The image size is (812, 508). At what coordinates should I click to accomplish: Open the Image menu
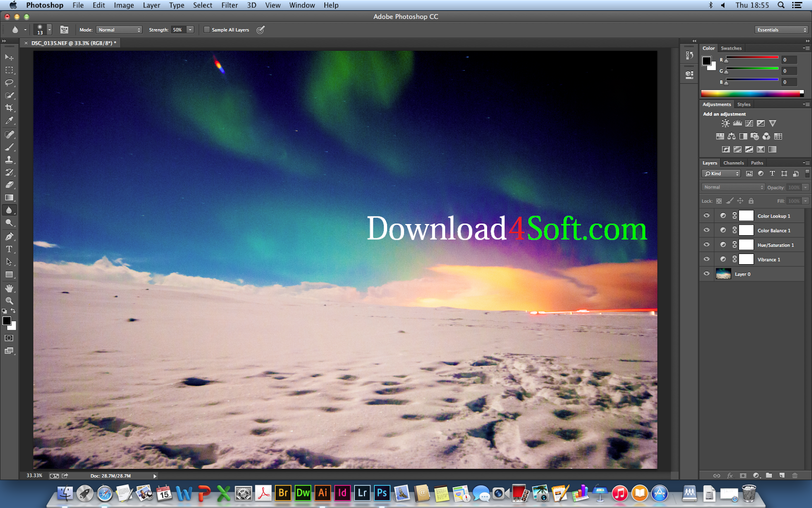click(x=124, y=5)
